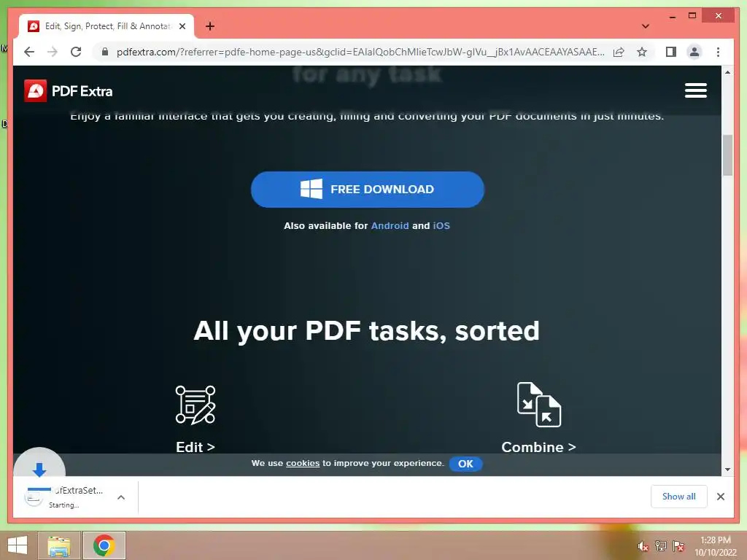Select the Edit, Sign, Protect tab
The image size is (747, 560).
point(107,26)
